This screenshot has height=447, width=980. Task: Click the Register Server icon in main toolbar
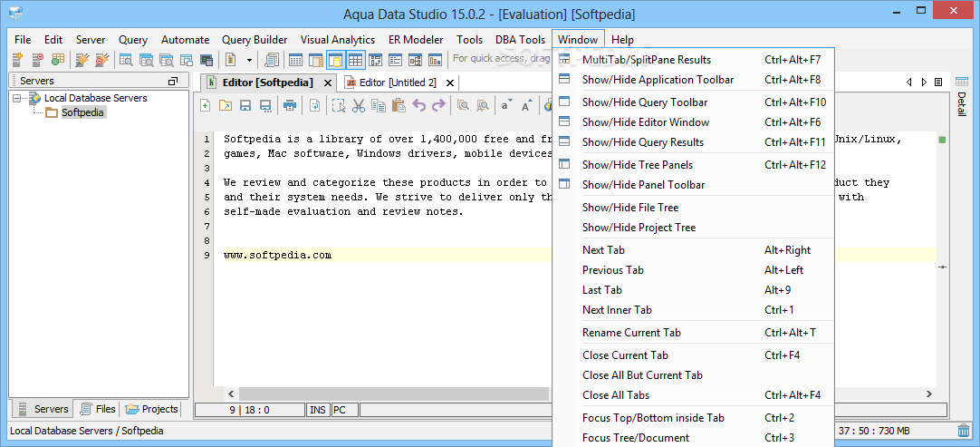(x=18, y=60)
